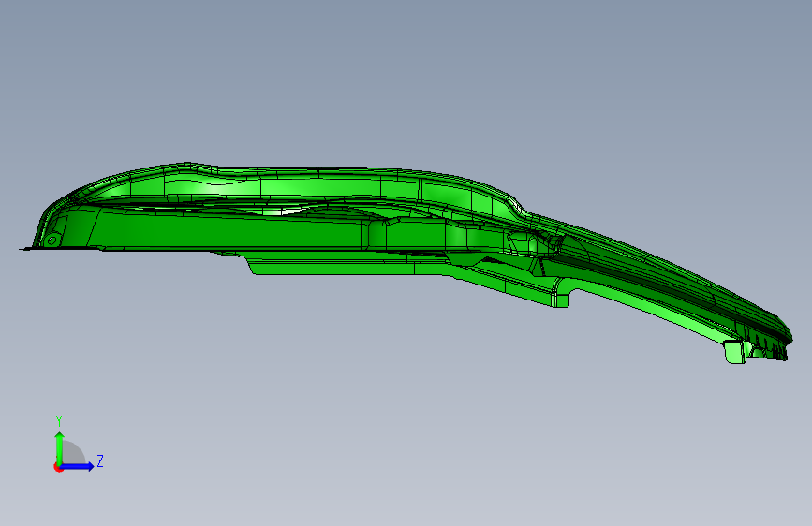
Task: Select the rectangular tab at model's right tip
Action: [x=735, y=352]
